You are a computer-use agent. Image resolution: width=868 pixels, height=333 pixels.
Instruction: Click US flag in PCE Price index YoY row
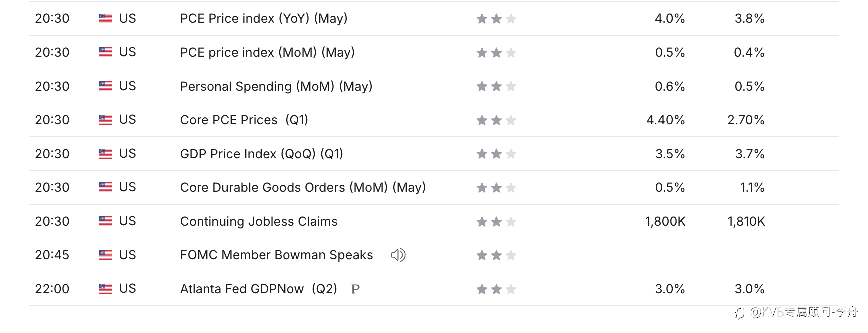tap(105, 19)
